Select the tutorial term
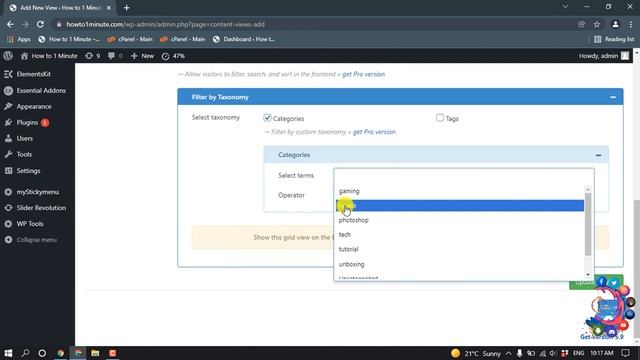The width and height of the screenshot is (640, 360). coord(460,249)
